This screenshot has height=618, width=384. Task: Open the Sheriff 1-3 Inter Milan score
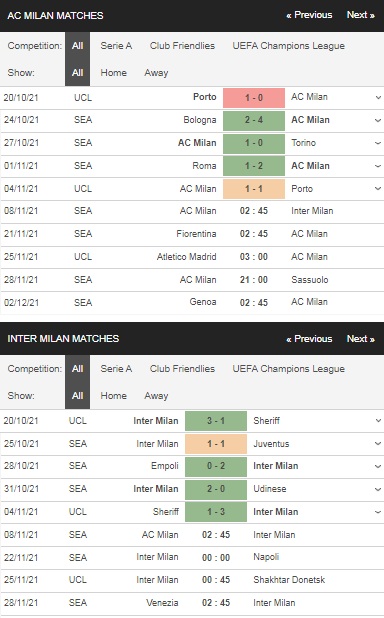[216, 512]
